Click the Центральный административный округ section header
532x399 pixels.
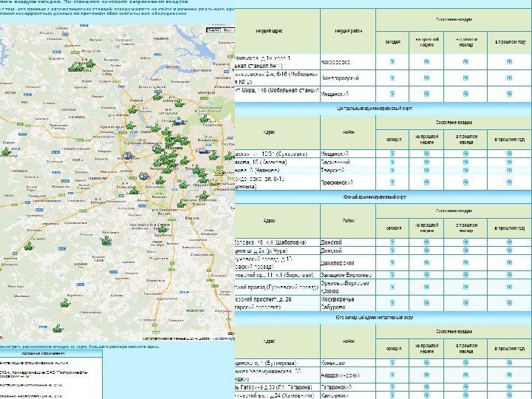[374, 108]
